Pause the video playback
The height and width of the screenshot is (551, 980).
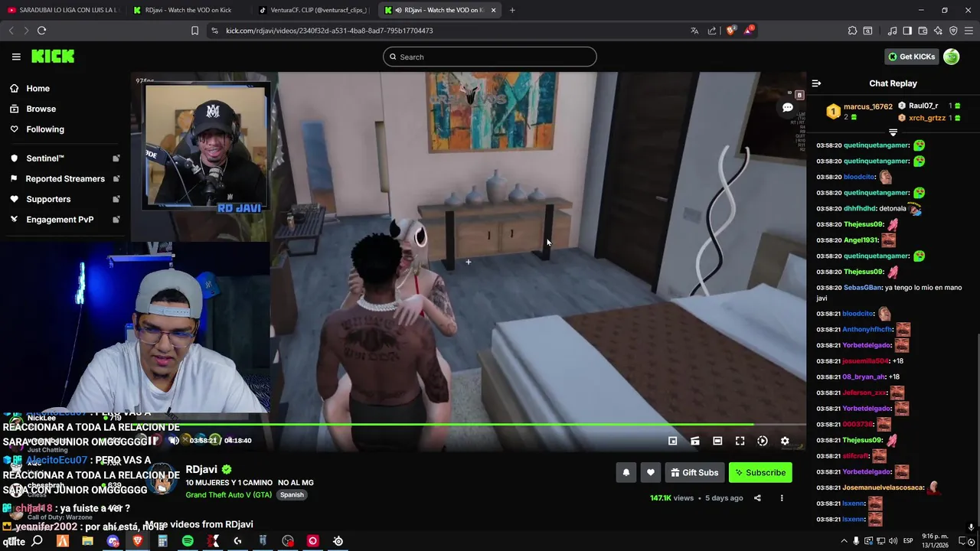click(x=152, y=441)
